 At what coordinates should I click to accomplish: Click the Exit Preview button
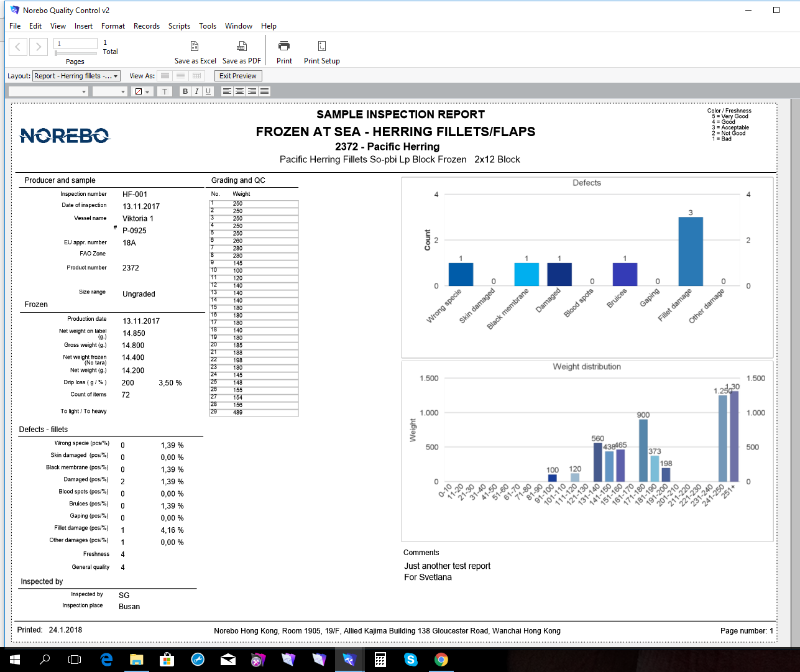[238, 76]
